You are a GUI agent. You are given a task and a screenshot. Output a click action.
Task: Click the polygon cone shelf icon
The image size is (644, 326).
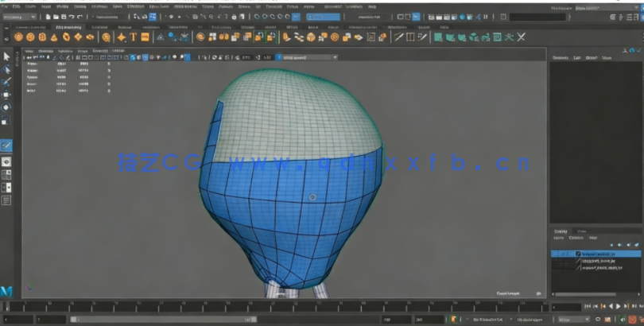pos(54,37)
